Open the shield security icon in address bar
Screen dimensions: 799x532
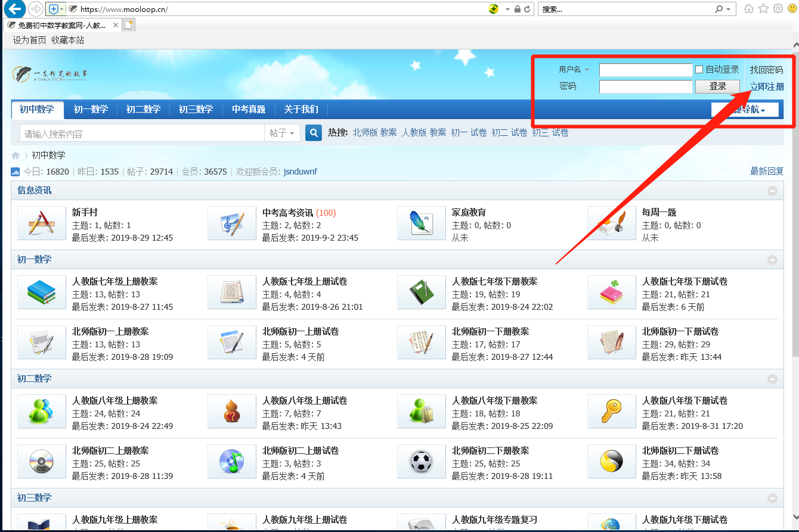pos(53,10)
